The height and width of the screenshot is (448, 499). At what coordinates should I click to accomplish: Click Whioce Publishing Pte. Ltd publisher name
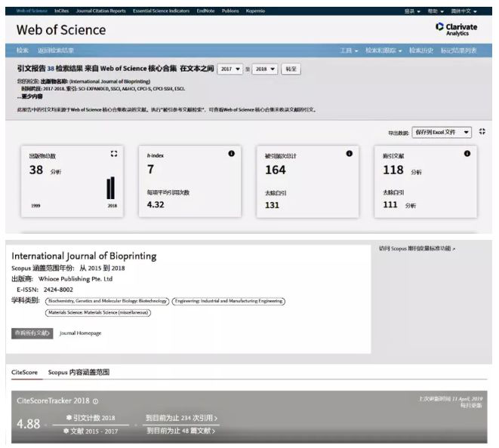[75, 279]
